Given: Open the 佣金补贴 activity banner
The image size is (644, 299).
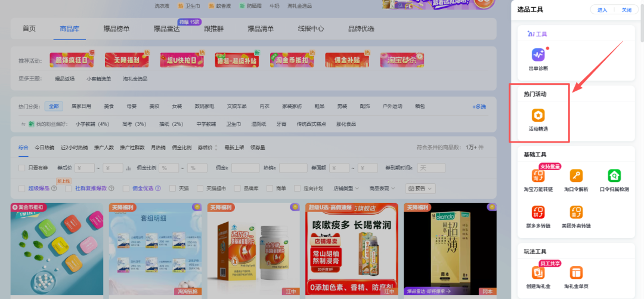Looking at the screenshot, I should coord(347,60).
